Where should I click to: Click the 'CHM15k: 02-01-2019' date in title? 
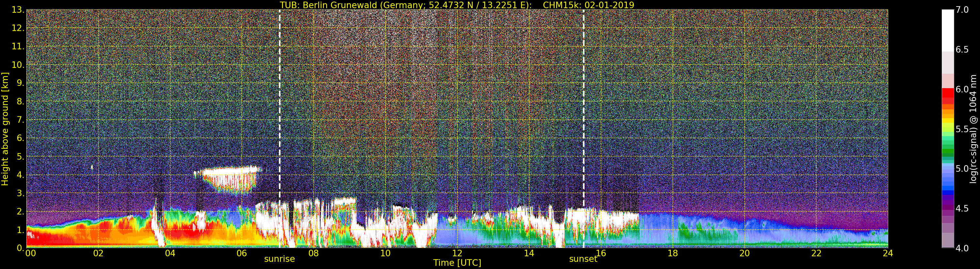588,5
